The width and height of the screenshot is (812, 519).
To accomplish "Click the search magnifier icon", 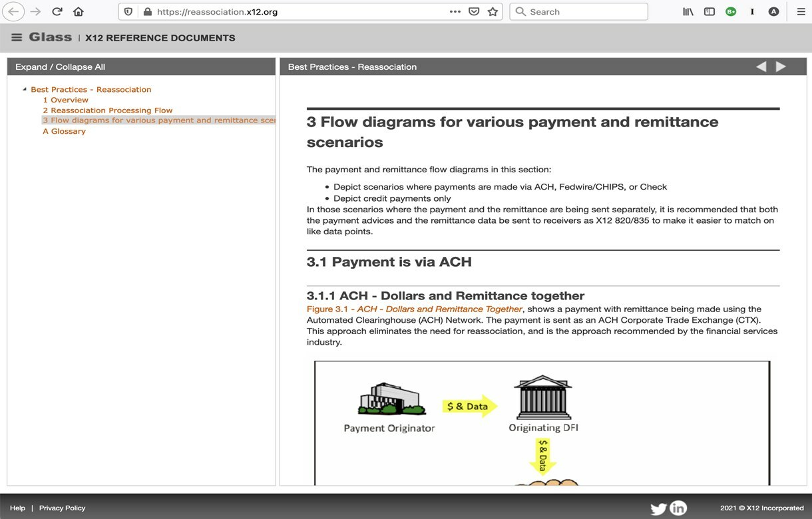I will tap(520, 11).
